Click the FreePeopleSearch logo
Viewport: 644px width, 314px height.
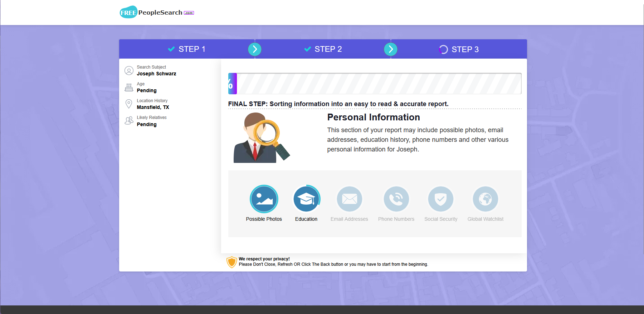coord(157,12)
